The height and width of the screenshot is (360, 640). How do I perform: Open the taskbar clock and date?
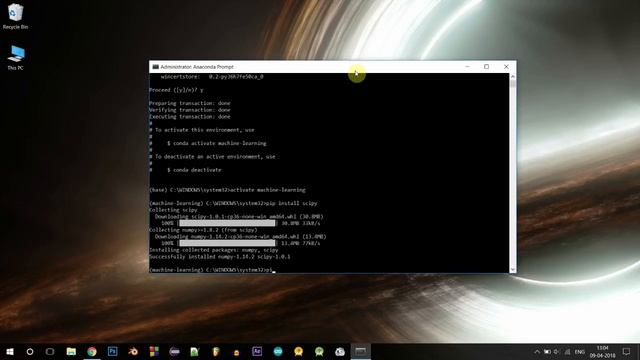(x=602, y=352)
